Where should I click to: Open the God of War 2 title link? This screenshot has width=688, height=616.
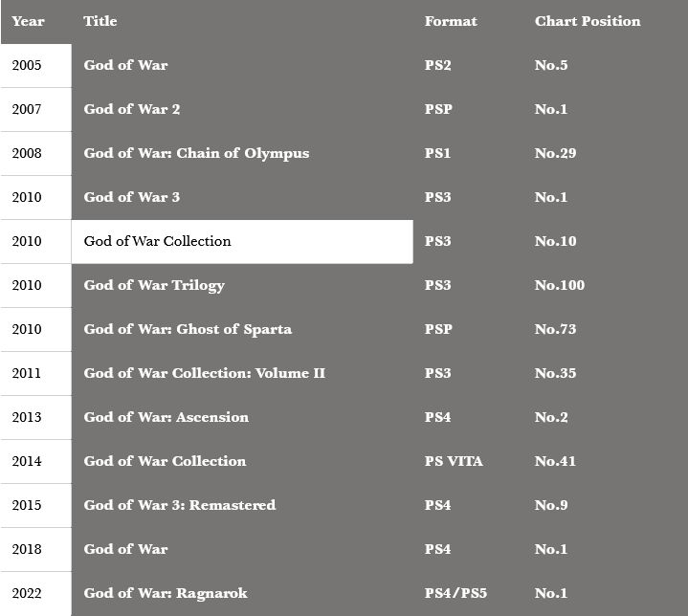132,109
